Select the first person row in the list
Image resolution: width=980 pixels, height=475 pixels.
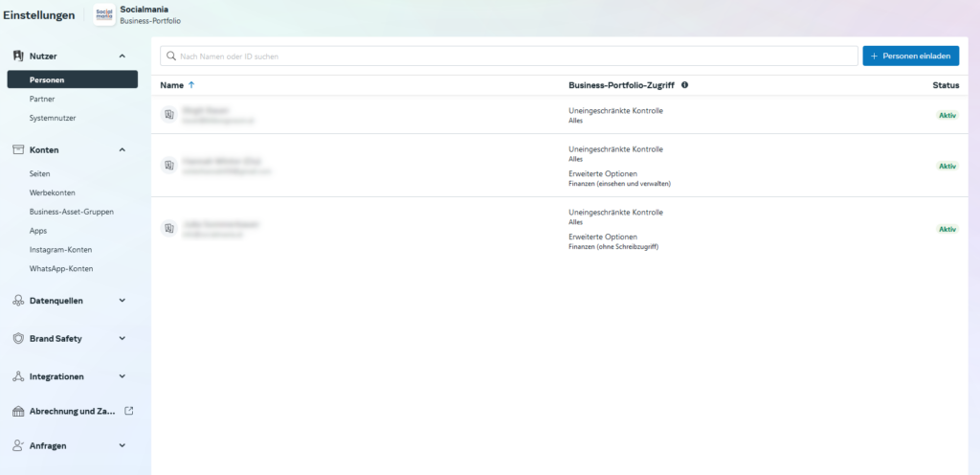364,115
